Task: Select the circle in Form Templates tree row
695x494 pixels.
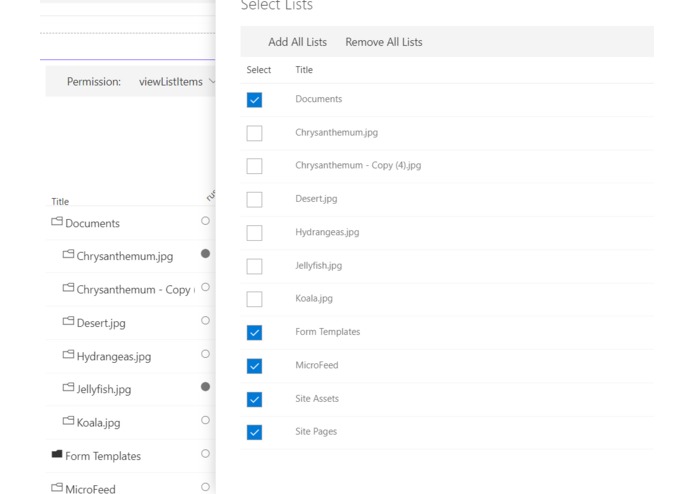Action: click(x=205, y=453)
